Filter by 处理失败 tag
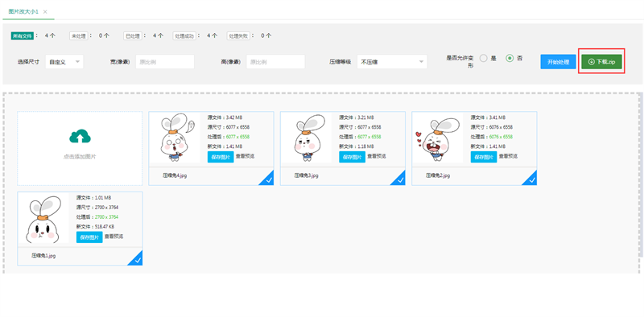 (x=238, y=35)
